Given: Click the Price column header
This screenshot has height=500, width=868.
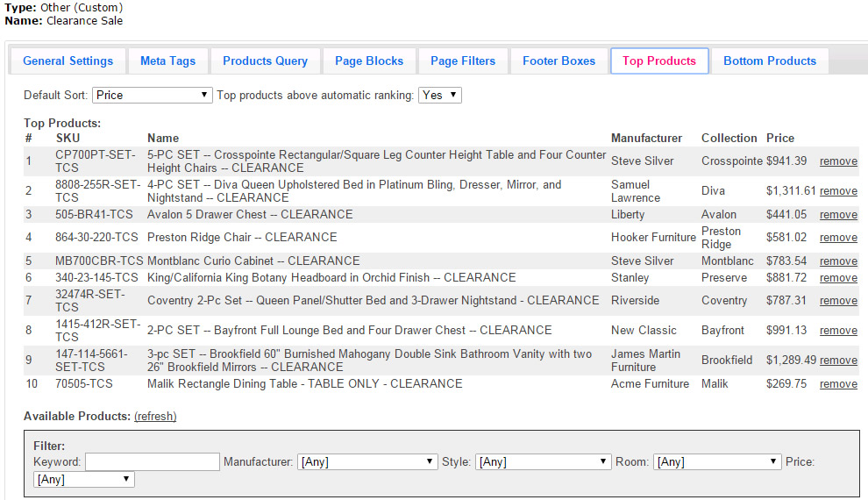Looking at the screenshot, I should tap(780, 139).
